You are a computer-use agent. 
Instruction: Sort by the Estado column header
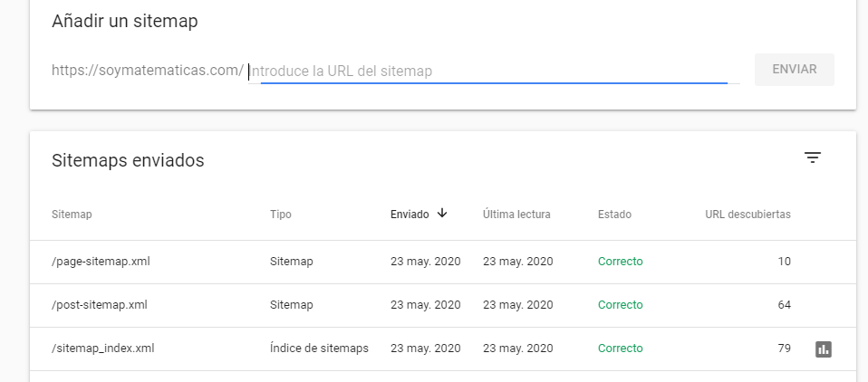pos(614,215)
